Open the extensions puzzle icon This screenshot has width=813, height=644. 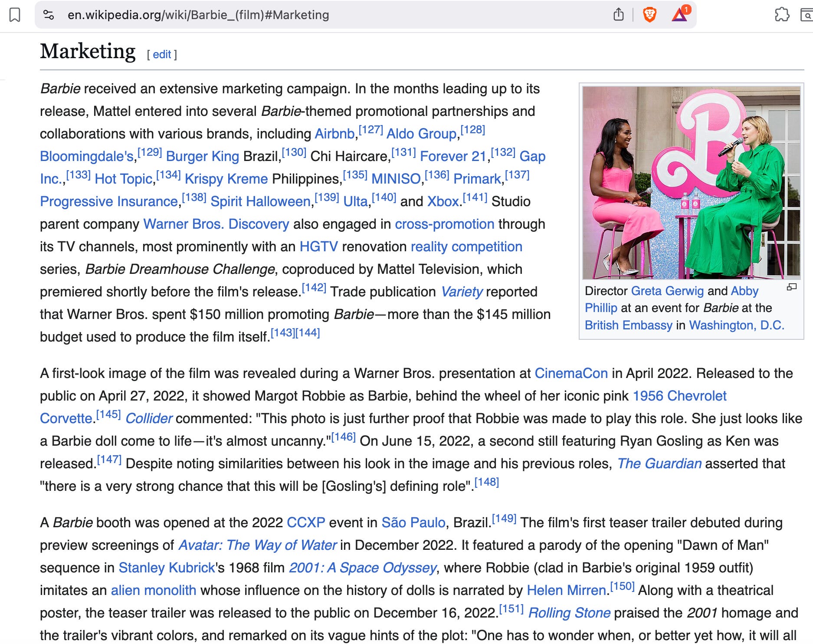click(782, 15)
